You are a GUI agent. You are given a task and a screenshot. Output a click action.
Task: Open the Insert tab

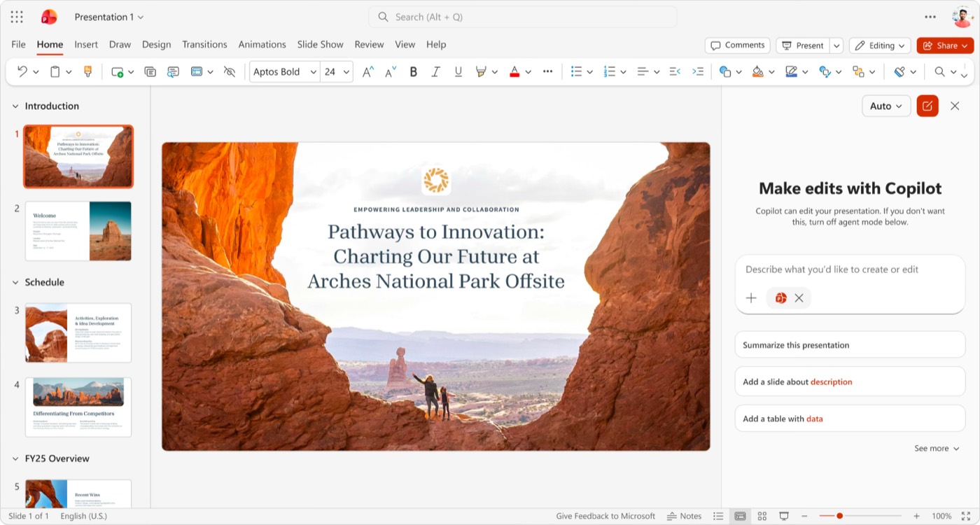tap(86, 44)
